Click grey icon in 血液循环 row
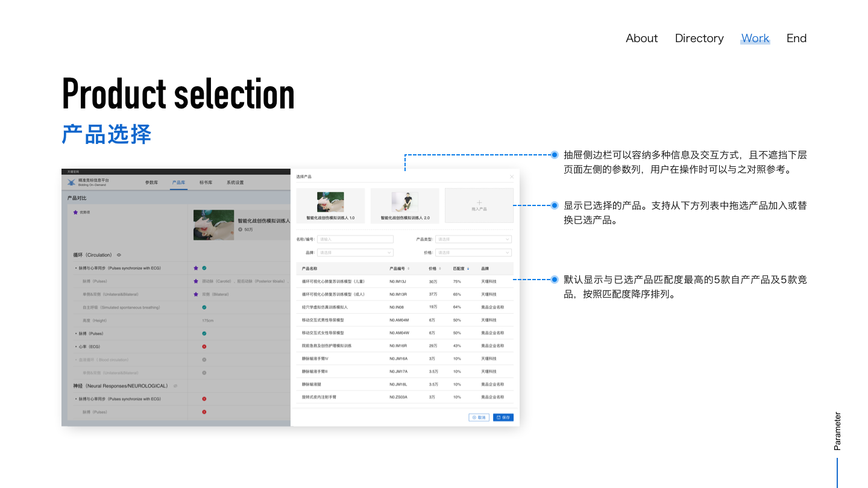868x488 pixels. [204, 360]
